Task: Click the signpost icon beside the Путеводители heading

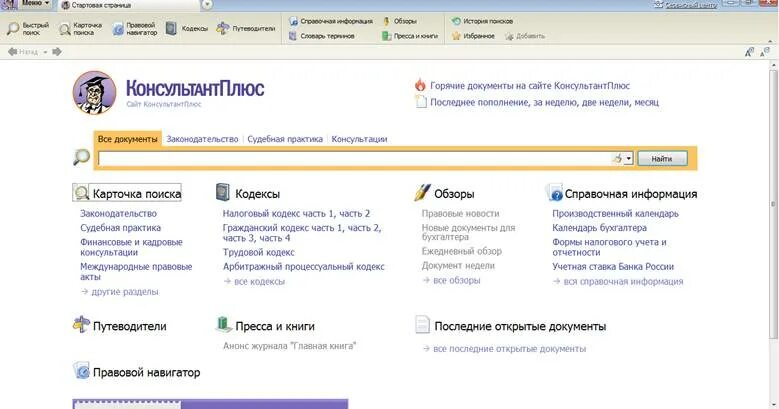Action: coord(81,325)
